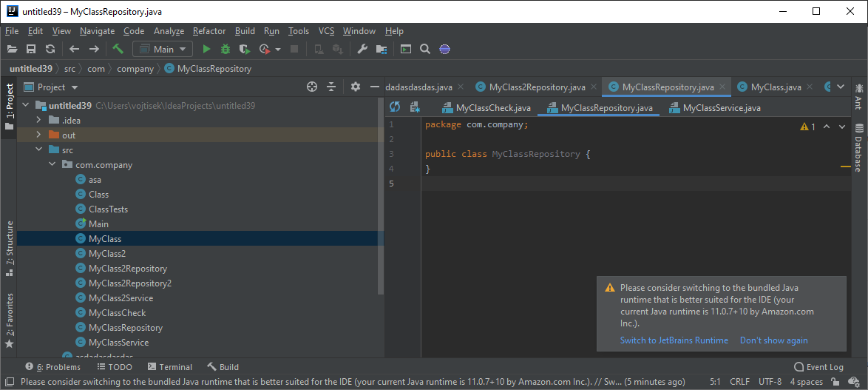This screenshot has height=390, width=868.
Task: Open the TODO tool window
Action: tap(115, 367)
